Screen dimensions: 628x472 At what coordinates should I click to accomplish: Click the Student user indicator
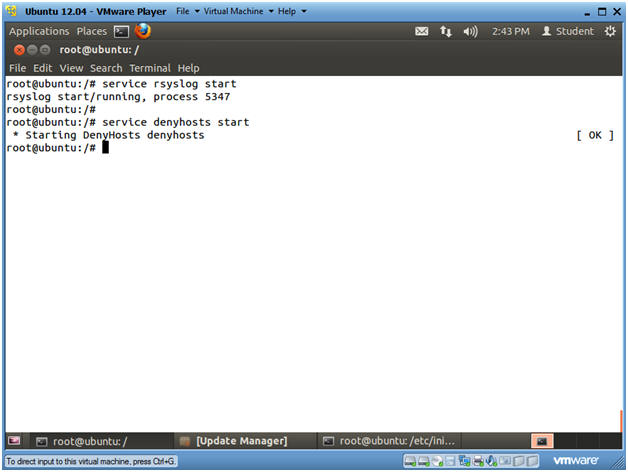568,31
